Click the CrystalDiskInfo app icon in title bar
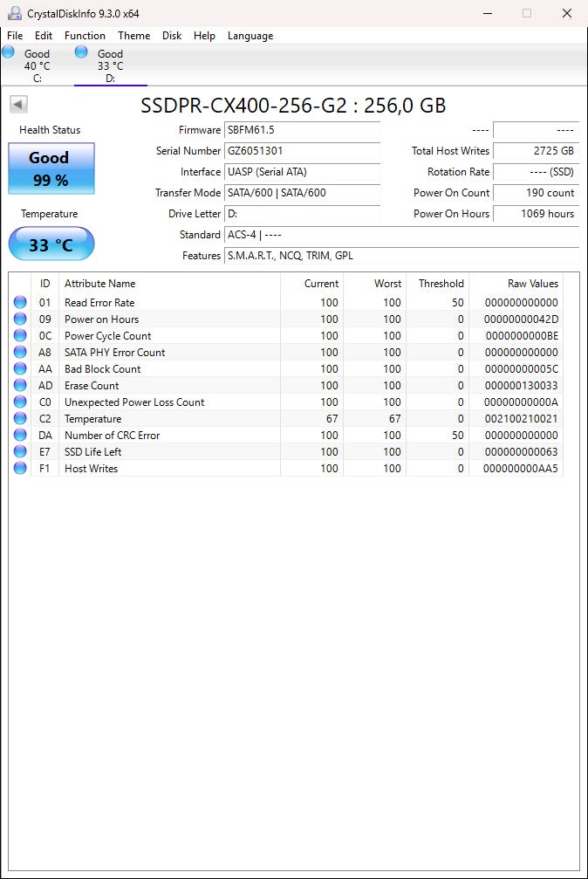Viewport: 588px width, 879px height. pos(15,13)
